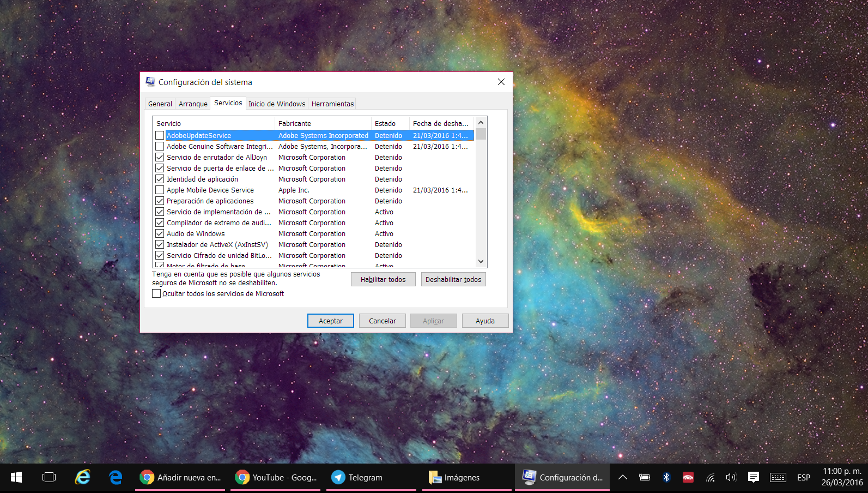Enable the AdobeUpdateService checkbox
The height and width of the screenshot is (493, 868).
[x=160, y=135]
